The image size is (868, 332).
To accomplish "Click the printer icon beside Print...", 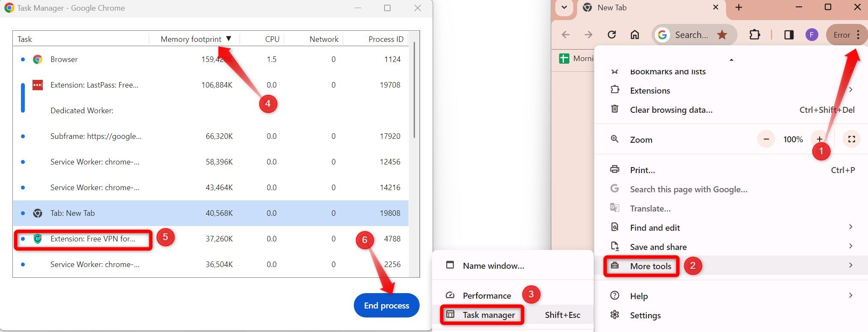I will click(x=614, y=169).
